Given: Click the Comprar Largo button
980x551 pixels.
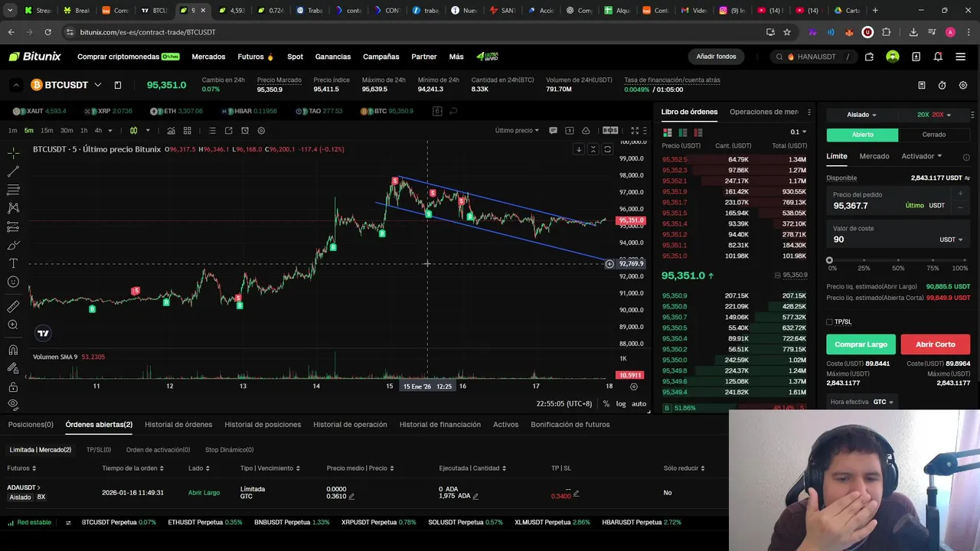Looking at the screenshot, I should (x=861, y=344).
